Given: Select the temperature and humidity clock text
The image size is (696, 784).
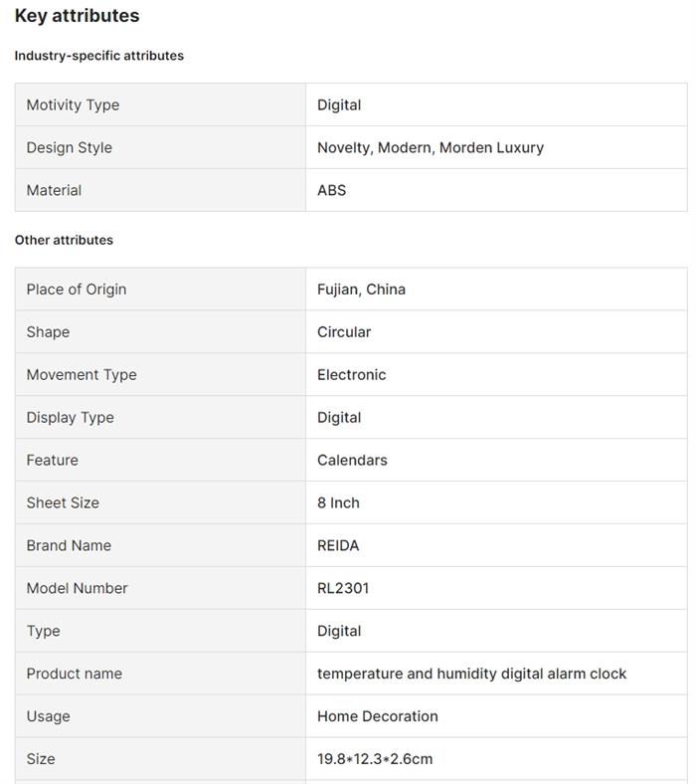Looking at the screenshot, I should point(471,675).
